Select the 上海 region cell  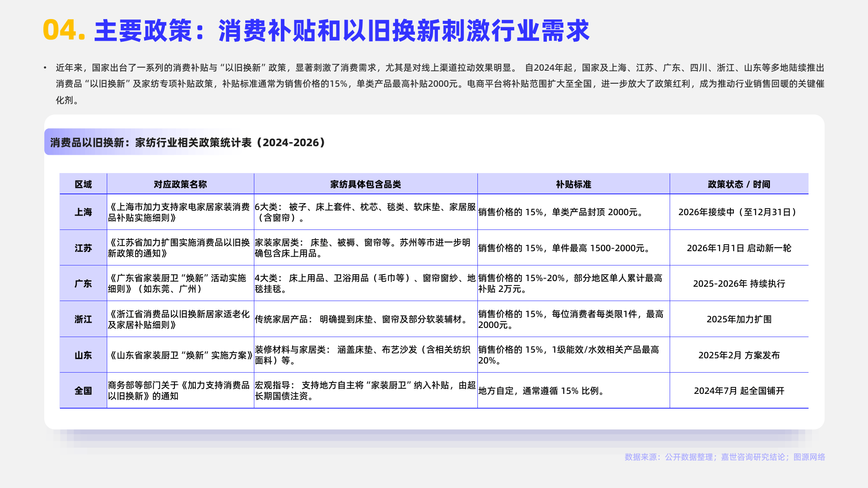point(83,212)
